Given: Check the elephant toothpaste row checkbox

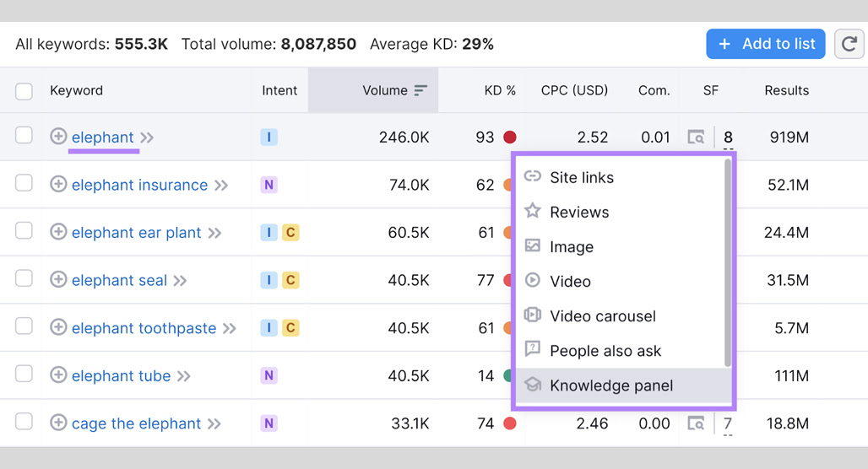Looking at the screenshot, I should click(24, 326).
